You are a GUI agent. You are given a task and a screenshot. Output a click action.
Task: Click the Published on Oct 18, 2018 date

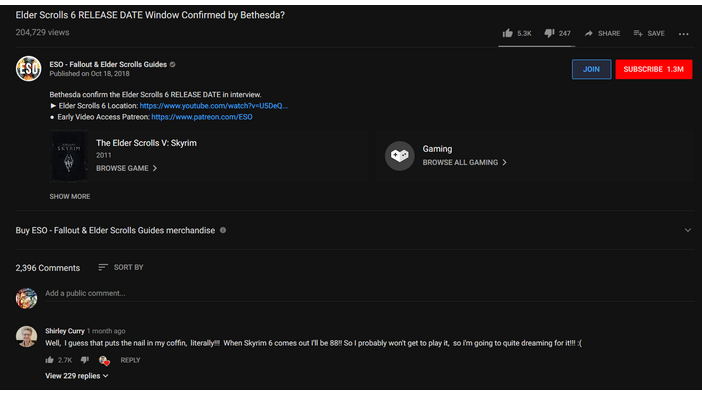point(90,74)
